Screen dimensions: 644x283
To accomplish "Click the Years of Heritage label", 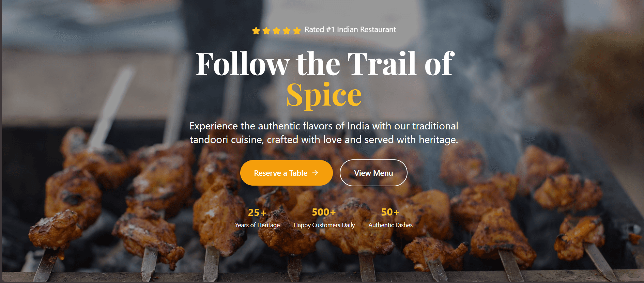I will [x=257, y=225].
